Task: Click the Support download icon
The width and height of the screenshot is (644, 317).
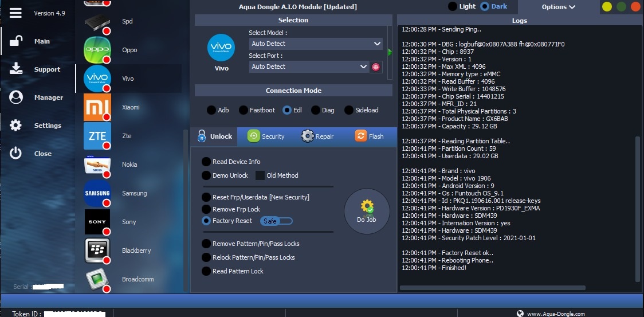Action: click(x=16, y=69)
